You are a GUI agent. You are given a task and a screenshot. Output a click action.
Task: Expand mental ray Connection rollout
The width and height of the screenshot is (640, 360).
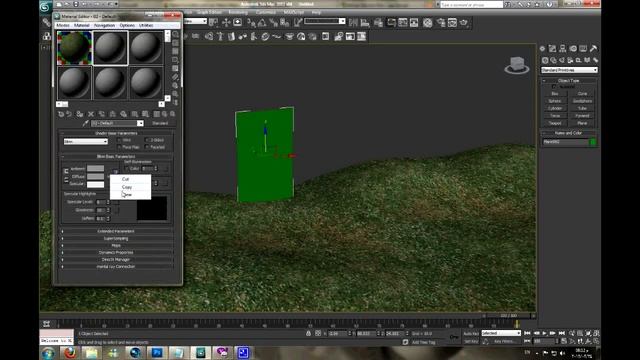click(116, 267)
